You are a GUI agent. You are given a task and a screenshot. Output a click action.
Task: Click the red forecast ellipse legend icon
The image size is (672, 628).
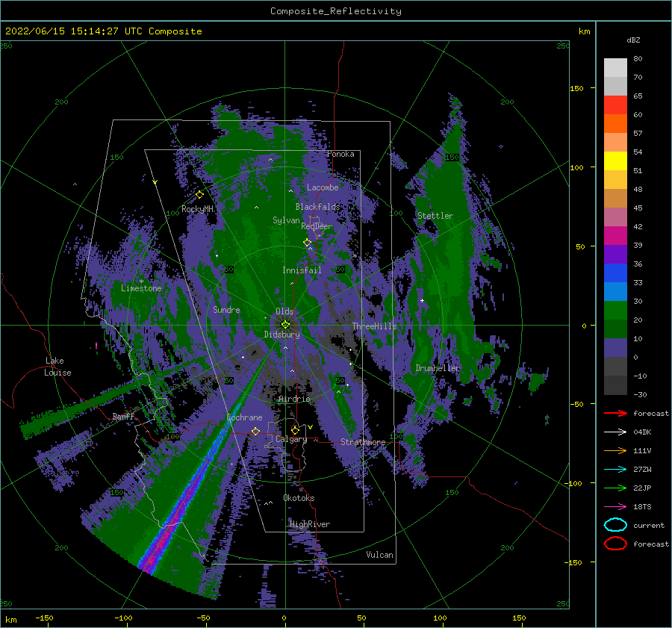[x=615, y=544]
